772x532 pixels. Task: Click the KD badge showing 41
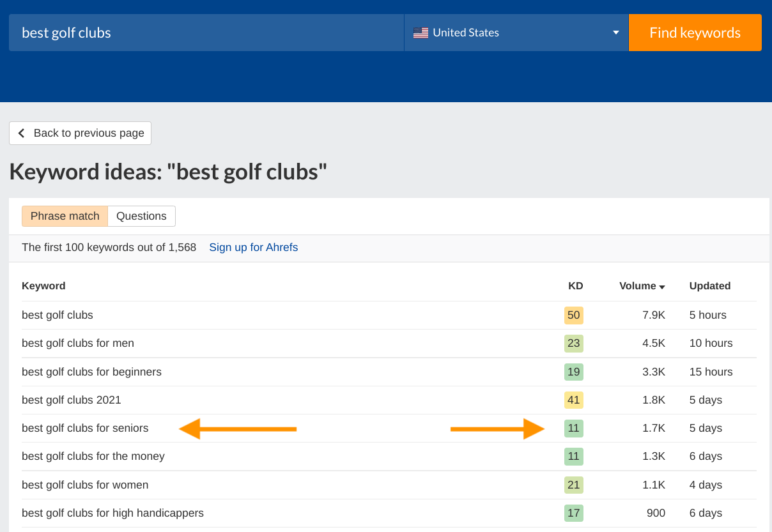click(x=574, y=400)
